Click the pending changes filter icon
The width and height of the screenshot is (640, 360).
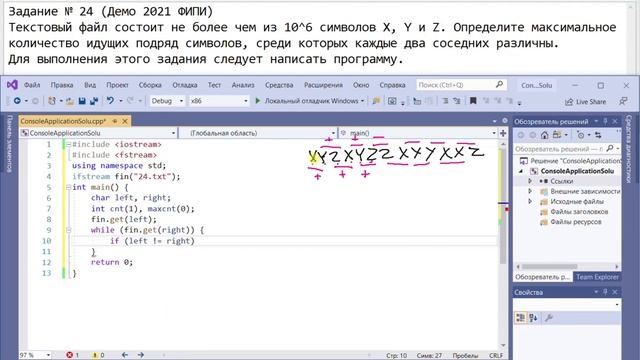tap(581, 135)
